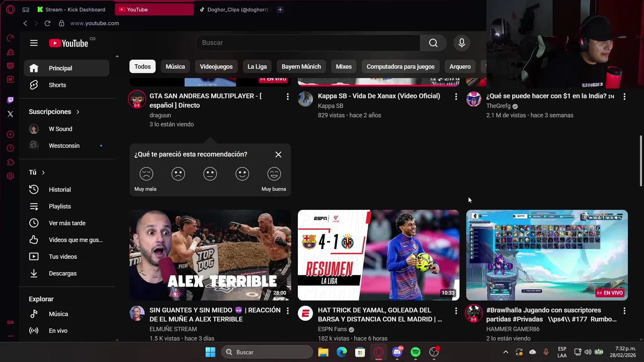The image size is (644, 362).
Task: Select the Bayern Múnich filter chip
Action: pos(301,66)
